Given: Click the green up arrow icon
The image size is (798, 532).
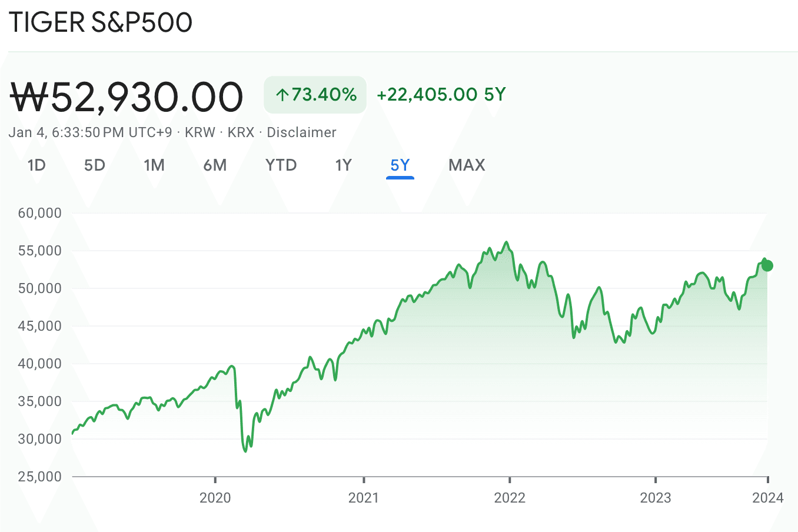Looking at the screenshot, I should point(282,95).
